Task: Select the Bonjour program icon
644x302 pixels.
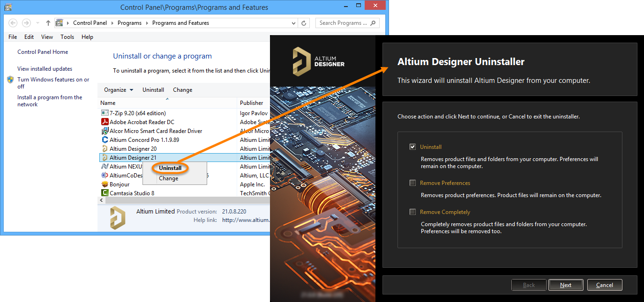Action: point(105,184)
